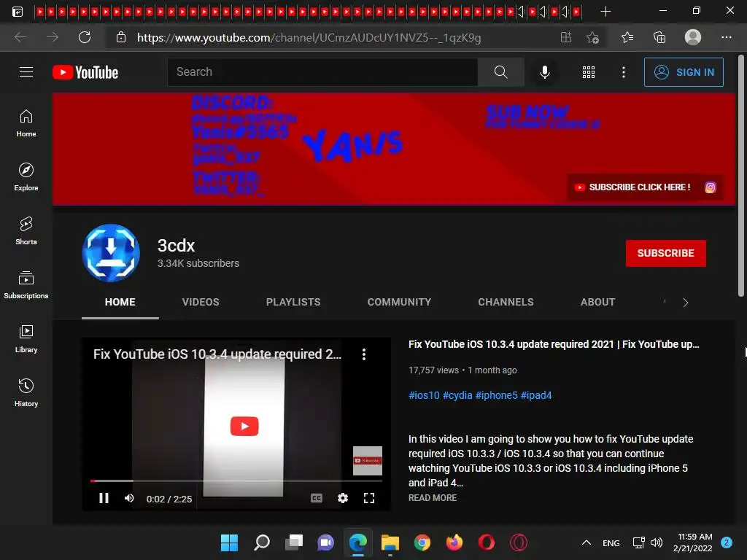Click the page vertical scrollbar
The height and width of the screenshot is (560, 747).
point(741,176)
